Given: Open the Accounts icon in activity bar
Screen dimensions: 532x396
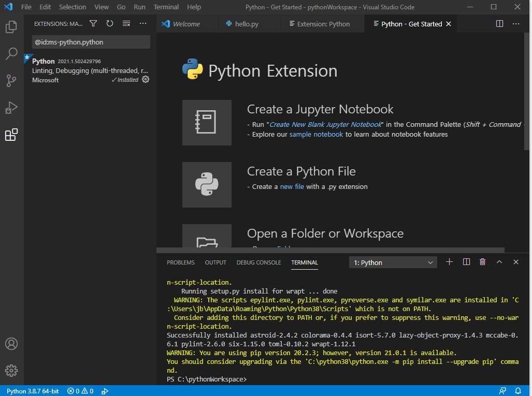Looking at the screenshot, I should pyautogui.click(x=11, y=344).
